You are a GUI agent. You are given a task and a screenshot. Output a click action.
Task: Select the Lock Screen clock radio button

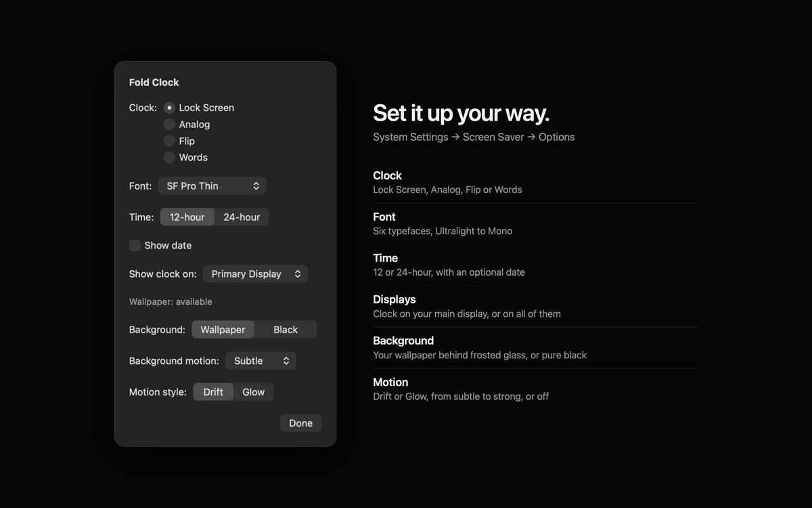pos(169,108)
